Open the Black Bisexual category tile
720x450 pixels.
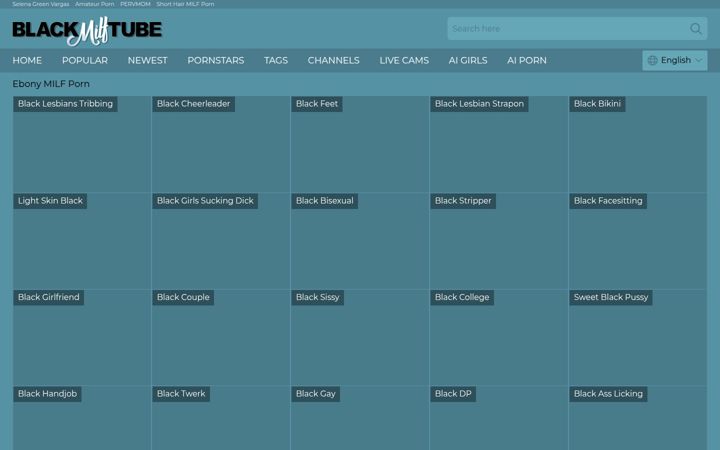click(360, 241)
